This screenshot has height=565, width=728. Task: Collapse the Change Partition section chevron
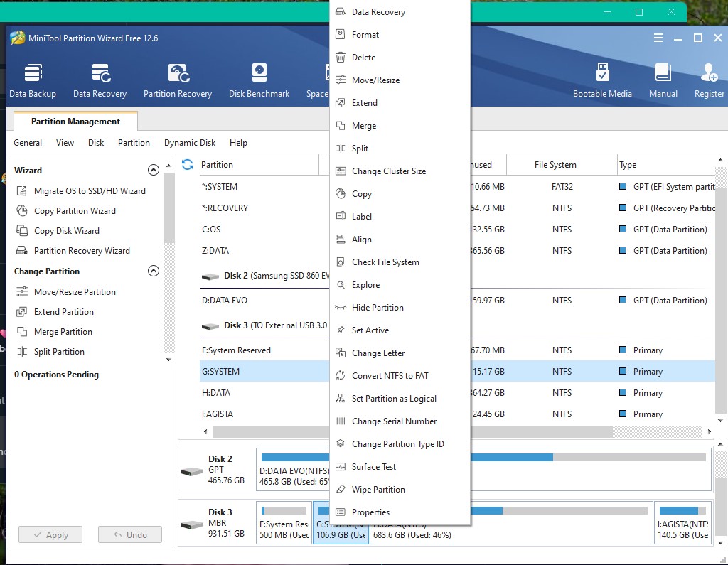(154, 271)
